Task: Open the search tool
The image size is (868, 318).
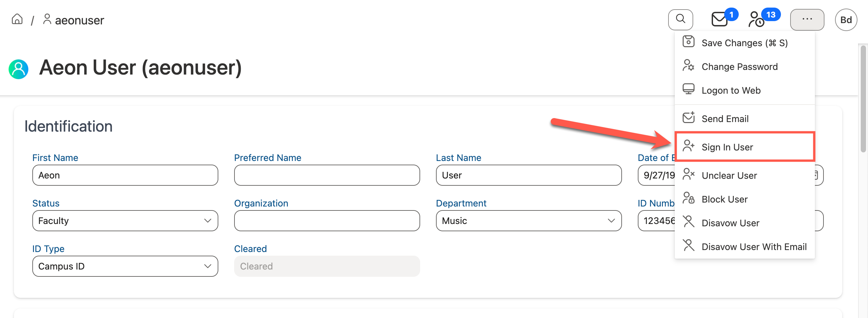Action: coord(680,19)
